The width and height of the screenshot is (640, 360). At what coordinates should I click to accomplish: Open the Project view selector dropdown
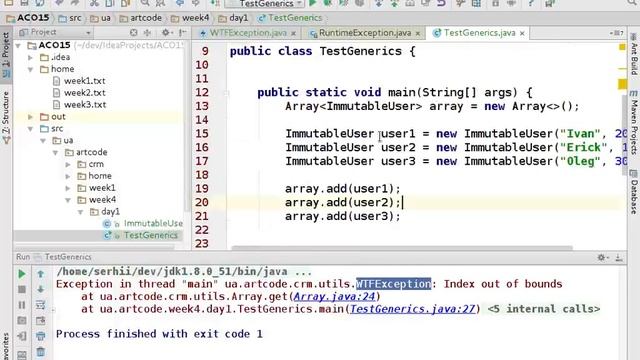click(x=55, y=32)
